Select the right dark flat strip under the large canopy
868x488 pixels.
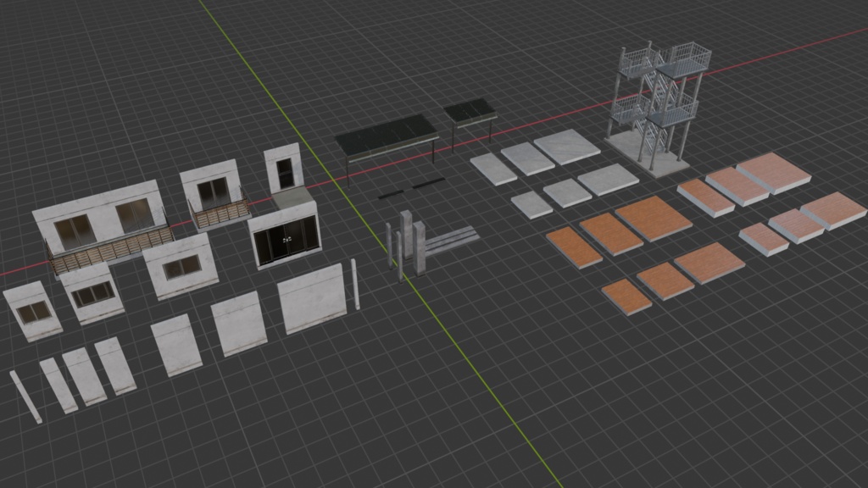[x=428, y=183]
